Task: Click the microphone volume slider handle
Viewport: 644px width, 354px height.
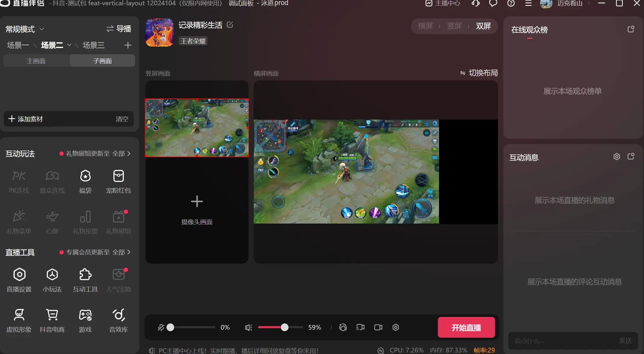Action: click(170, 327)
